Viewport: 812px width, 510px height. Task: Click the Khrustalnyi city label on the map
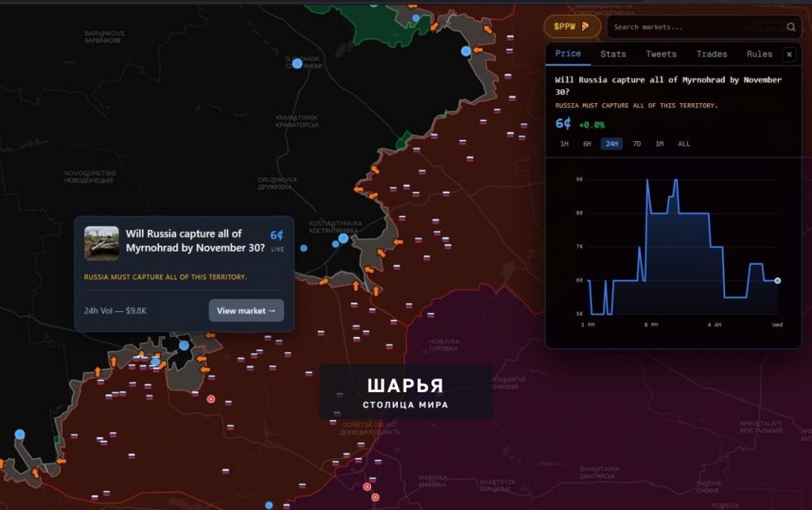point(761,426)
